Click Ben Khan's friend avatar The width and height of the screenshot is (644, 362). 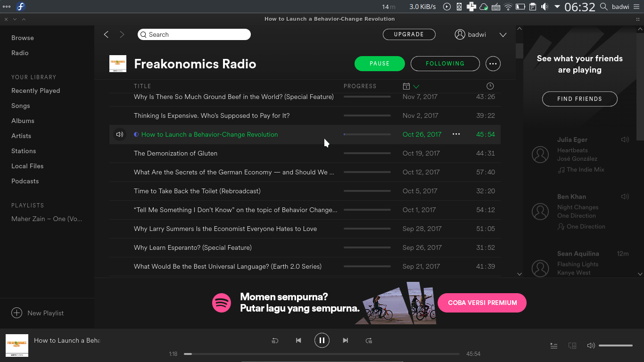540,212
